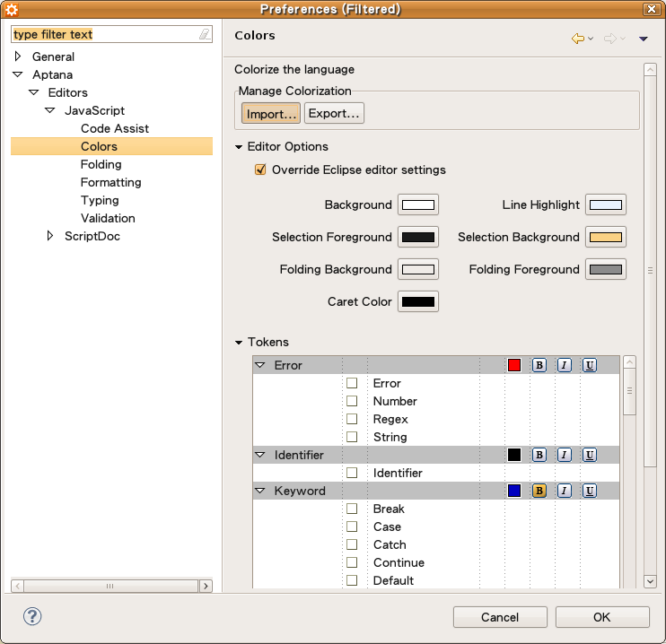Select Validation in preferences tree
Viewport: 666px width, 644px height.
pyautogui.click(x=108, y=218)
